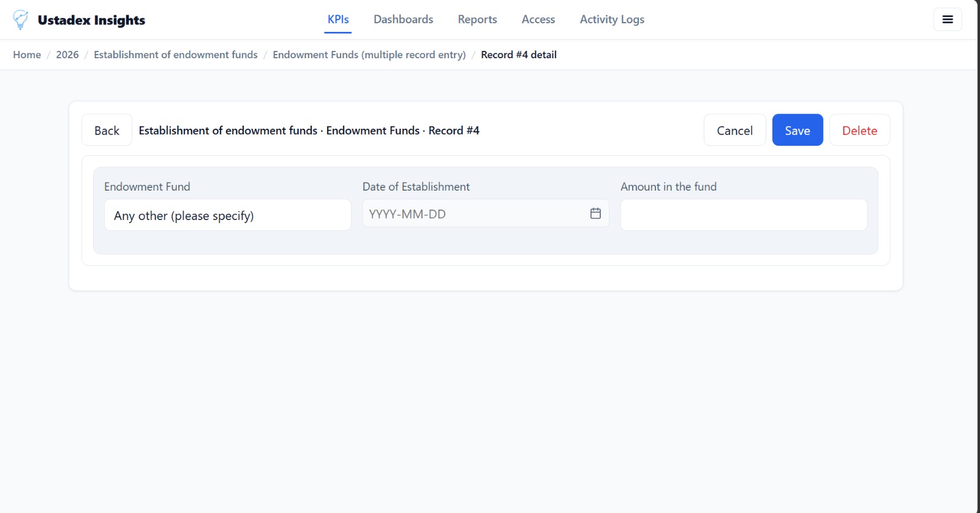The height and width of the screenshot is (513, 980).
Task: Navigate to Home breadcrumb
Action: (x=27, y=55)
